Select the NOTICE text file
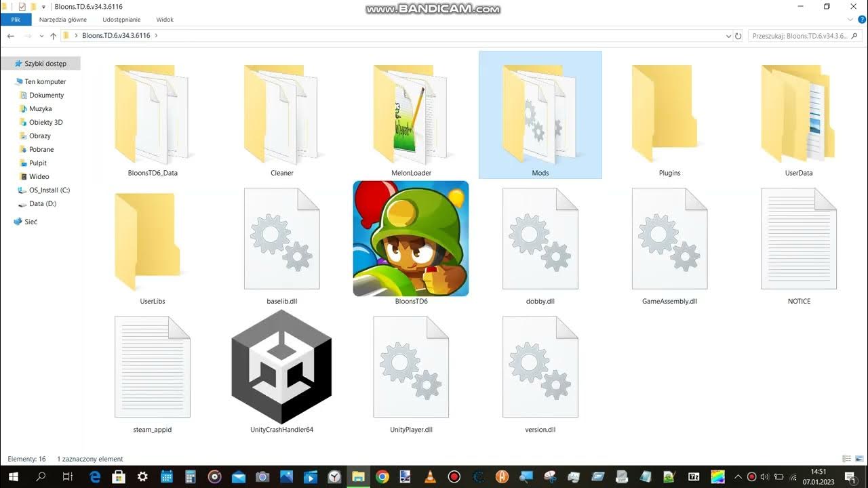 pyautogui.click(x=799, y=245)
